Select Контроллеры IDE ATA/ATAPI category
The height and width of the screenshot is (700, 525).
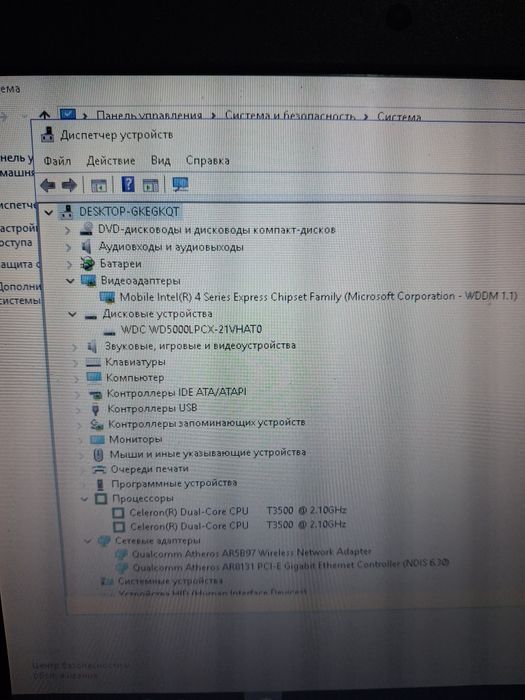176,393
